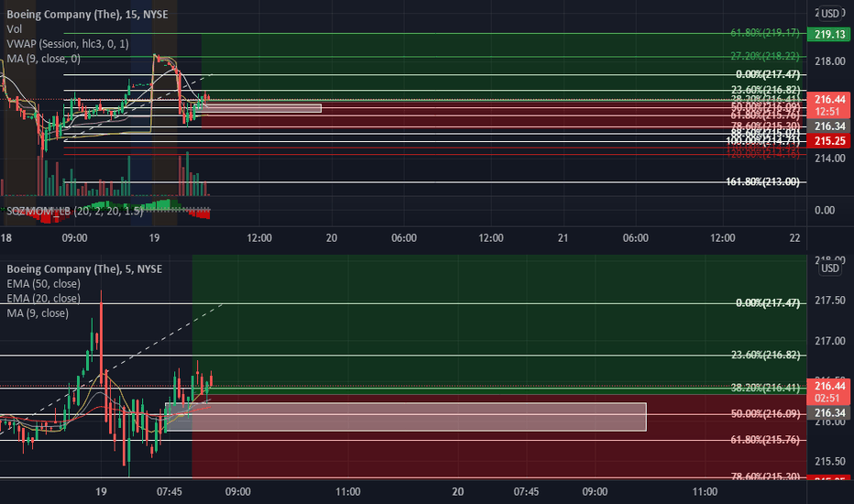
Task: Select the 'Boeing Company (The), 5, NYSE' title
Action: tap(84, 268)
